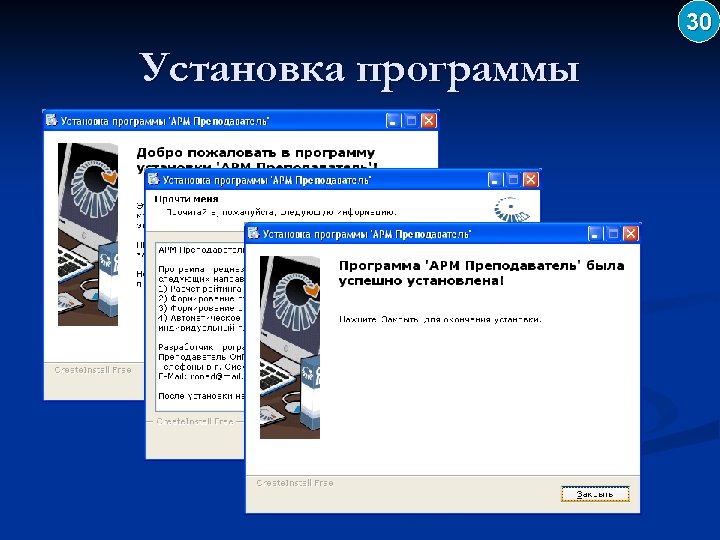The image size is (720, 540).
Task: Click the slide number 30 badge
Action: [698, 21]
